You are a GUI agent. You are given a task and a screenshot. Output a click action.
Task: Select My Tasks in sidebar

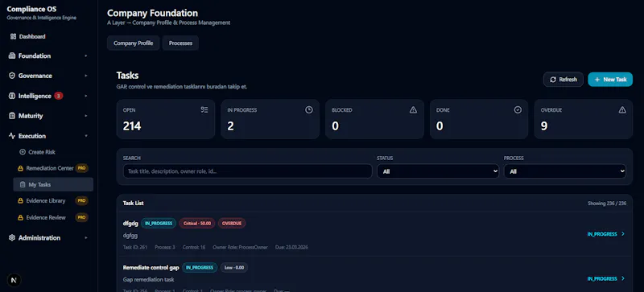point(53,185)
